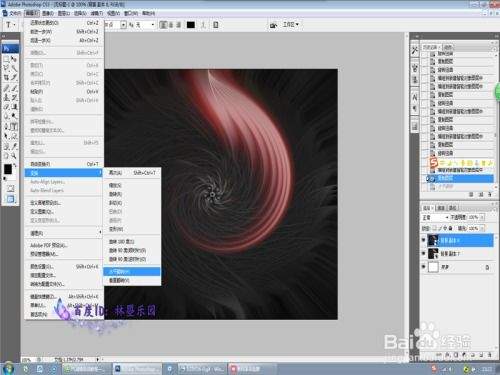Select the Gradient tool
This screenshot has height=375, width=500.
14,107
